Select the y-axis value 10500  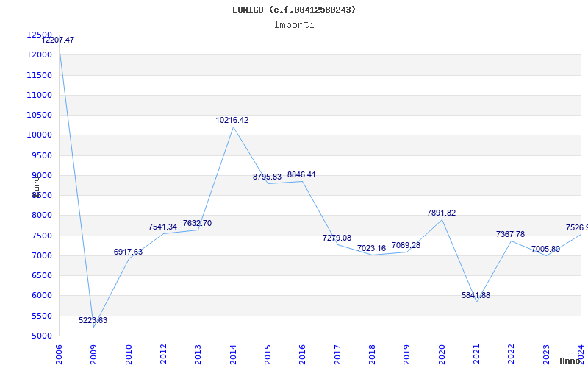coord(40,115)
